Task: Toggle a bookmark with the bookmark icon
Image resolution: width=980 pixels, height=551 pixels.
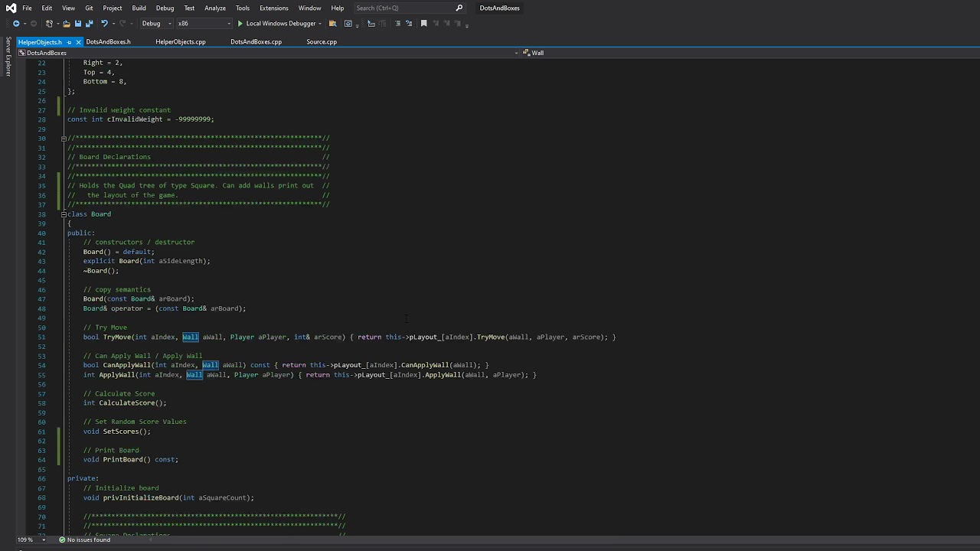Action: 424,24
